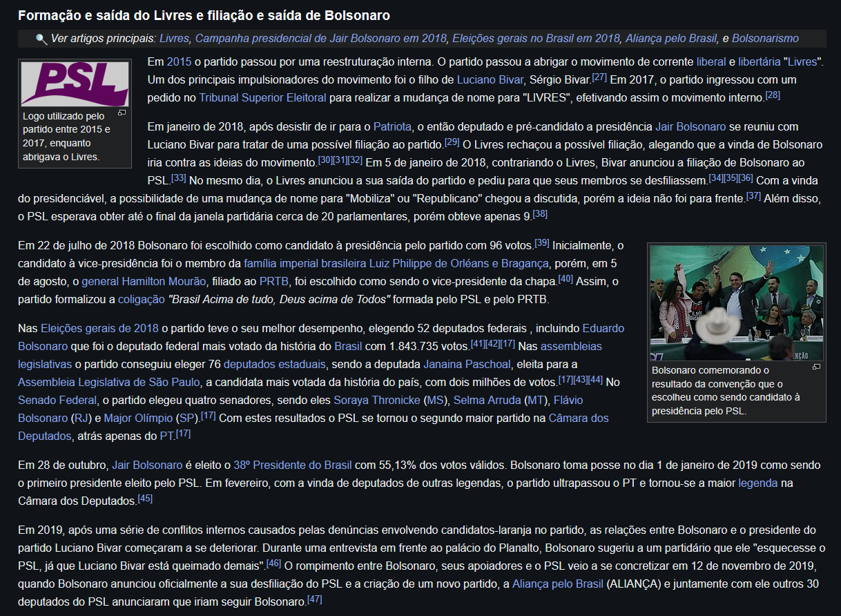Open the SP state abbreviation link
Image resolution: width=841 pixels, height=616 pixels.
click(186, 418)
